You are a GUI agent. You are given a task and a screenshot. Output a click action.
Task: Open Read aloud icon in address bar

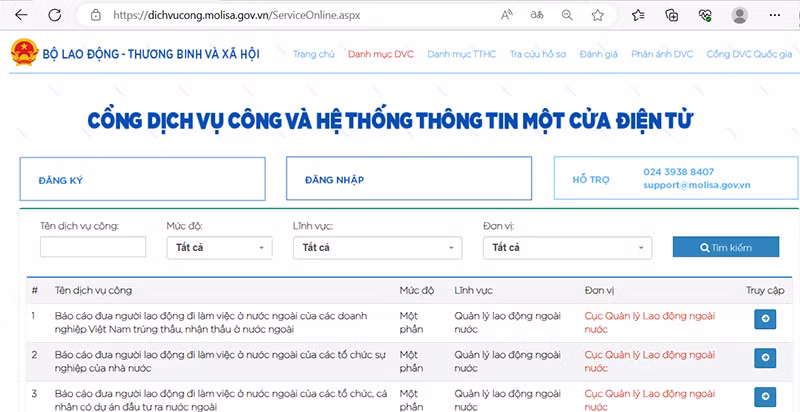[x=507, y=15]
